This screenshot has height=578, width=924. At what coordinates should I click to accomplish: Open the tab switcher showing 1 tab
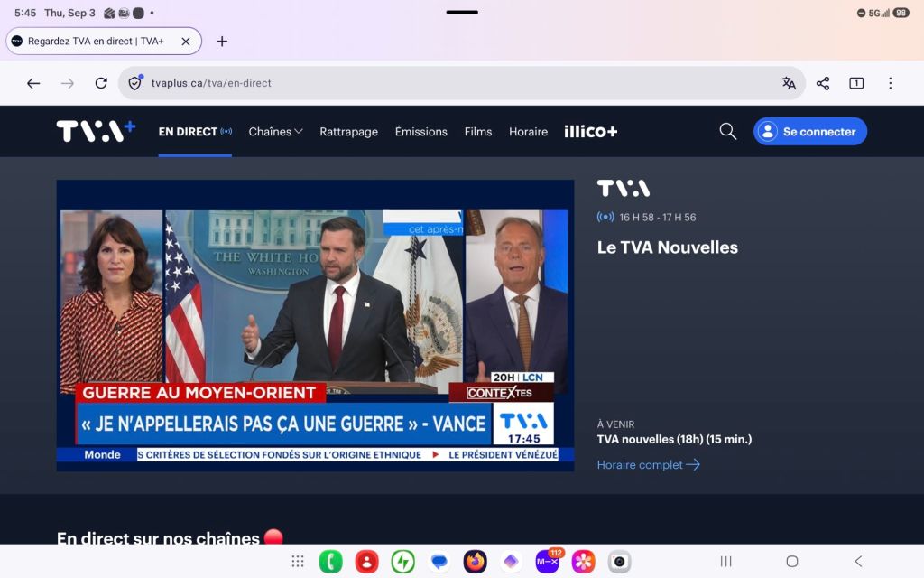click(856, 83)
